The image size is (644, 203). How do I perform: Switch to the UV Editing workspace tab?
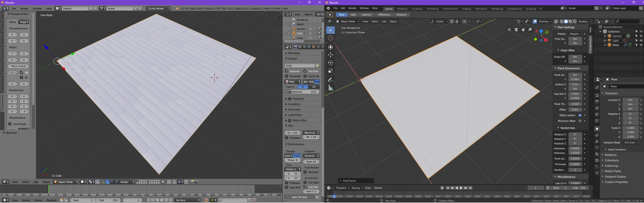[x=432, y=9]
